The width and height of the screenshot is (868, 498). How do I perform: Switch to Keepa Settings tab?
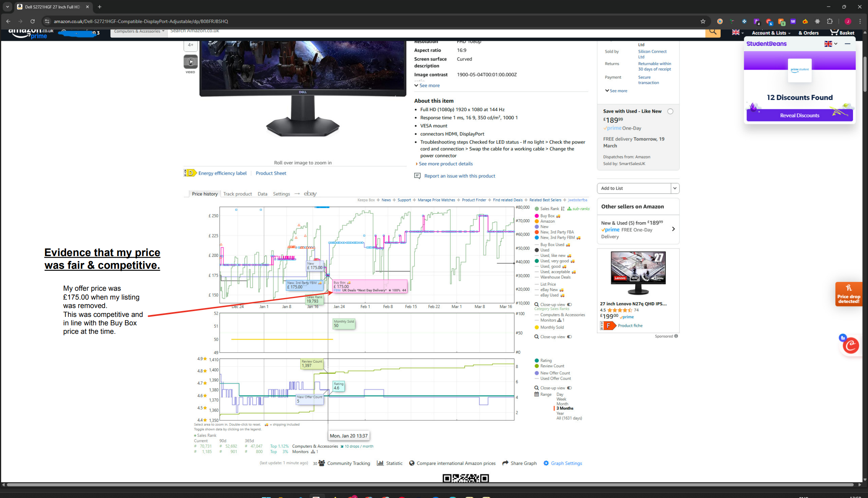pos(281,194)
